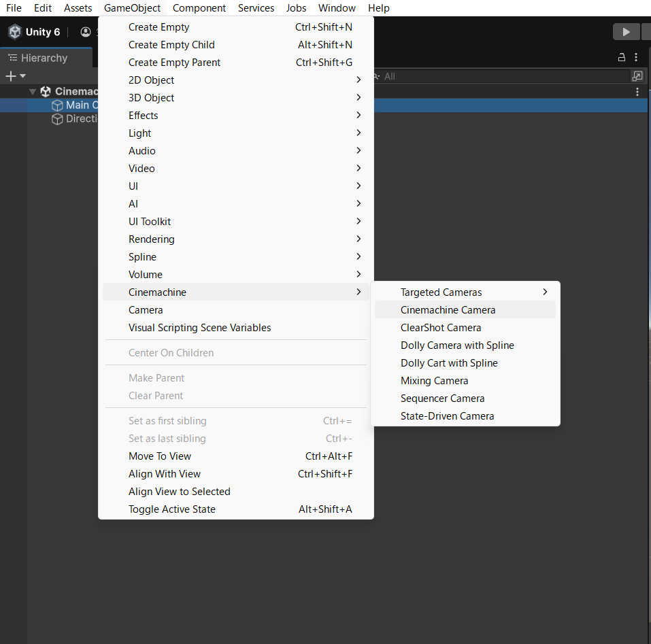Expand the Rendering submenu

pyautogui.click(x=236, y=239)
